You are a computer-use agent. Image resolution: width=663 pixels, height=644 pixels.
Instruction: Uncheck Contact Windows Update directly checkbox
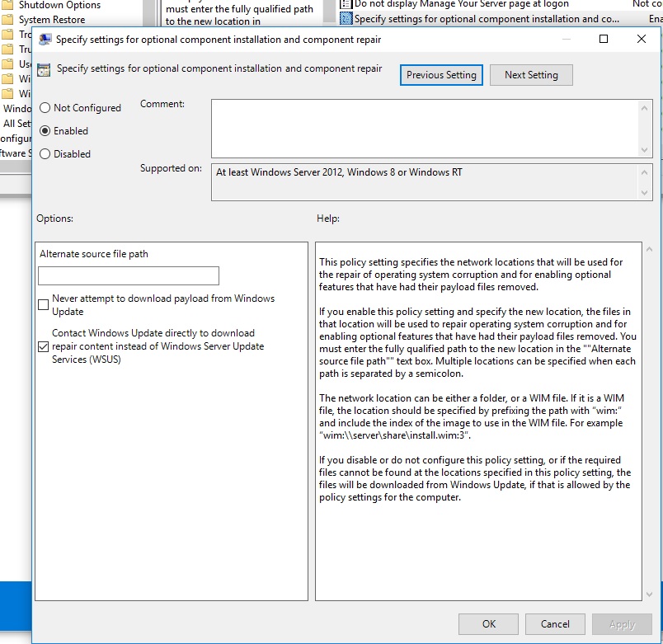[43, 346]
